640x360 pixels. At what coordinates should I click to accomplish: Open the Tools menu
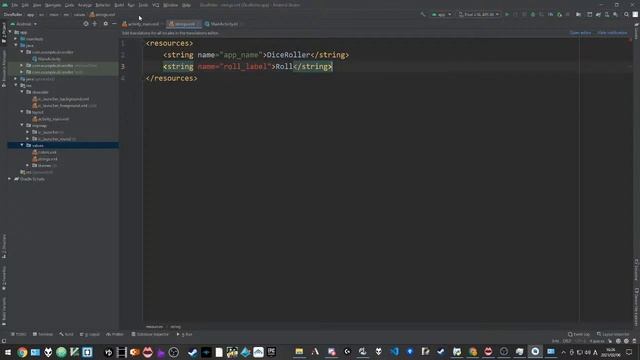[x=143, y=5]
